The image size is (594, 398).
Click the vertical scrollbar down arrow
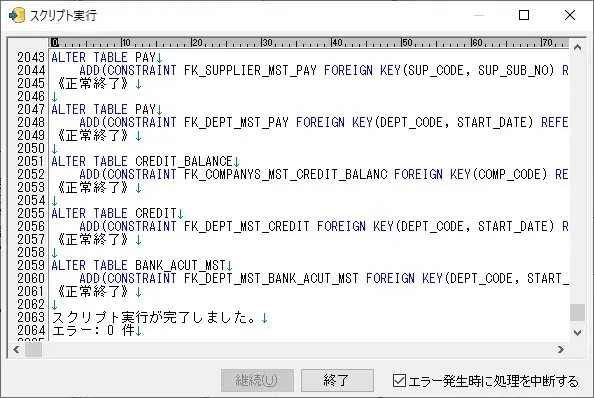tap(577, 333)
